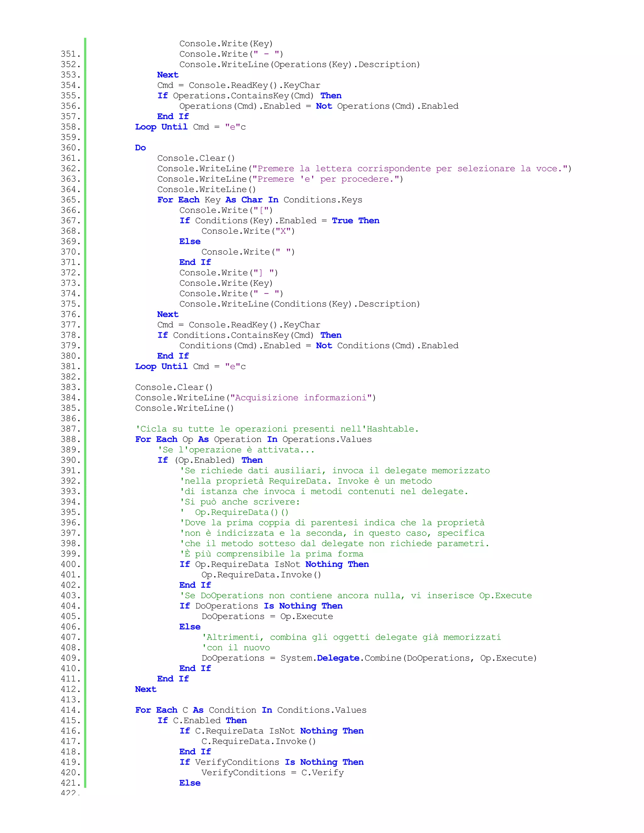Click 'Cmd = Console.ReadKey().KeyChar' on line 377

pos(239,325)
